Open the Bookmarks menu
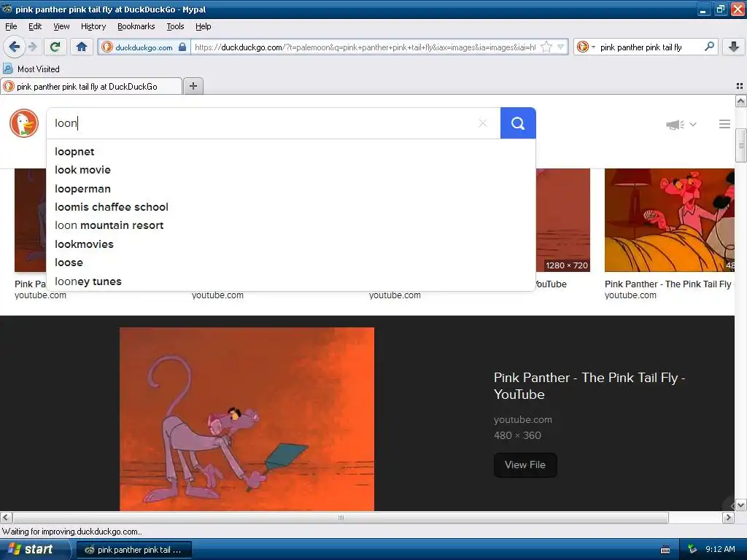 pos(136,26)
